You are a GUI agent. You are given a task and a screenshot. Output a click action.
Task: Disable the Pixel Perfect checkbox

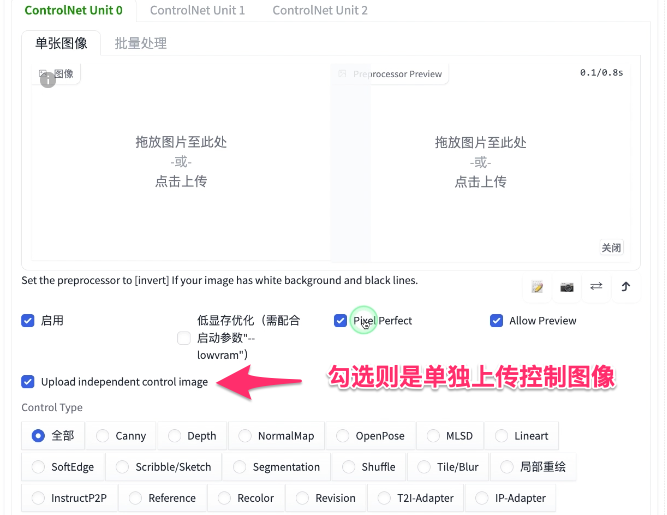340,321
